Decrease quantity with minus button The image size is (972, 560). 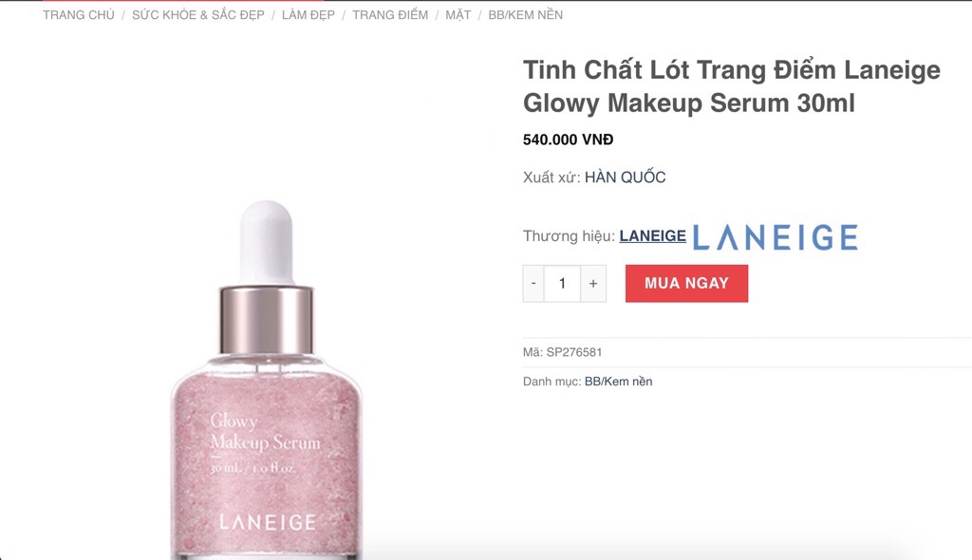[x=533, y=284]
